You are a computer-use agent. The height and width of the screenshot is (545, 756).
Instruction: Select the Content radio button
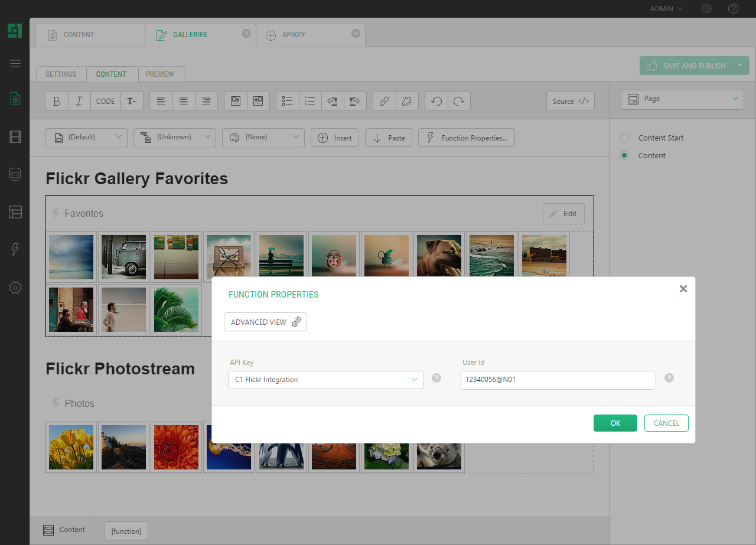click(x=624, y=155)
